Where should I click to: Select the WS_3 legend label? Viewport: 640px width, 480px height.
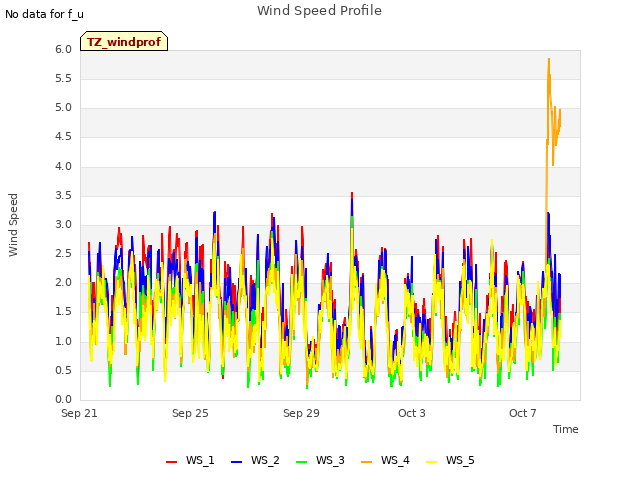(330, 460)
